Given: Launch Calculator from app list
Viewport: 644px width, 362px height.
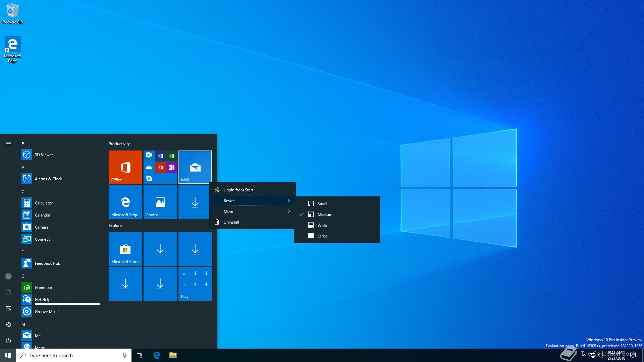Looking at the screenshot, I should (61, 203).
